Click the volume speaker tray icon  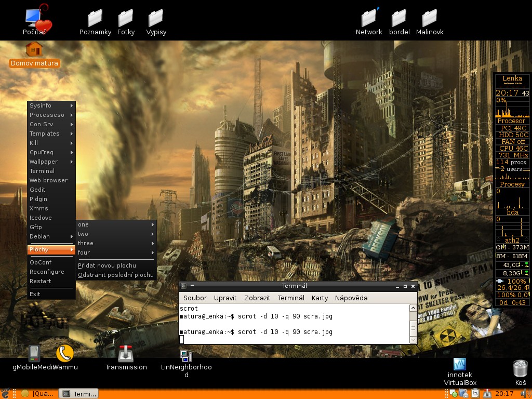[526, 394]
